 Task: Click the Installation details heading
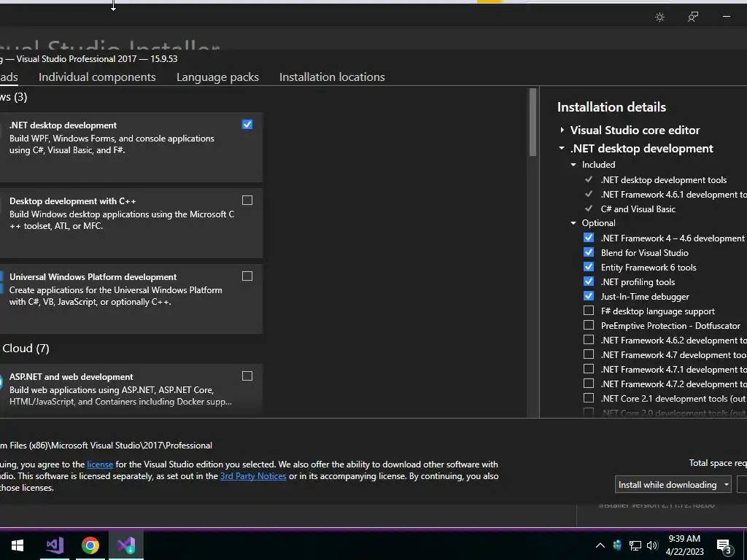(x=612, y=107)
